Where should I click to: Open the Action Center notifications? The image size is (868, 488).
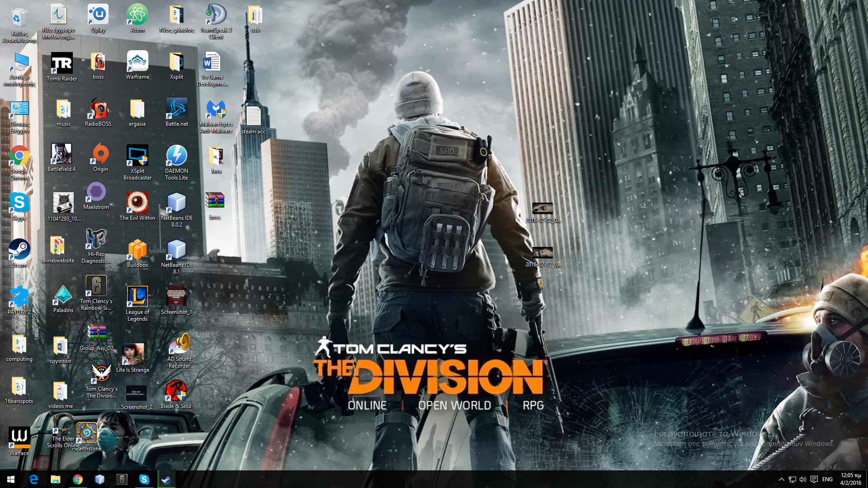click(814, 479)
